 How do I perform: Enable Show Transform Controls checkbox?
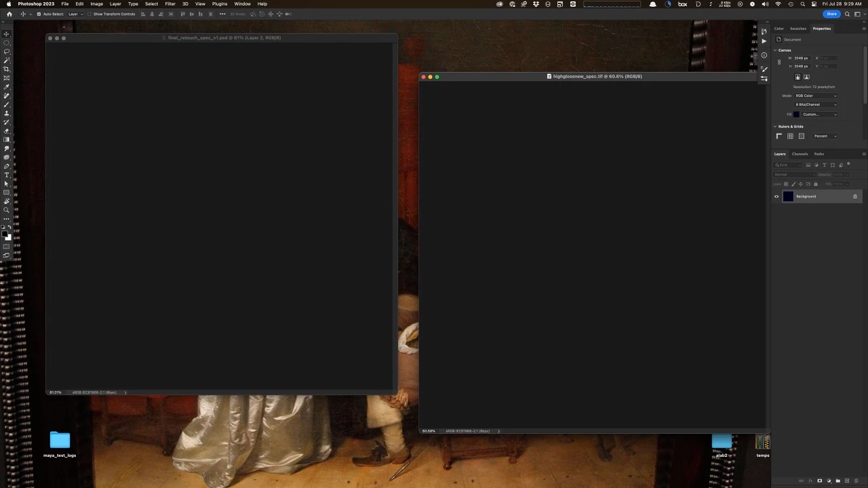(x=90, y=14)
